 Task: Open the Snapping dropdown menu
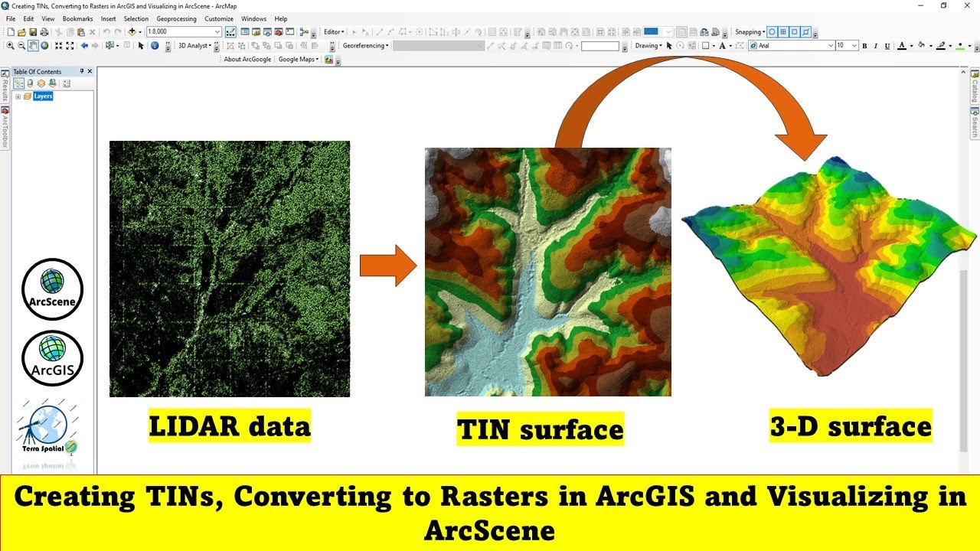[750, 32]
